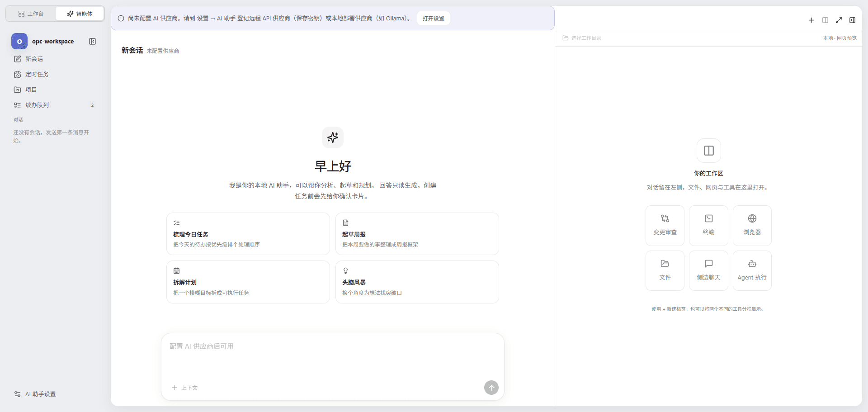This screenshot has width=868, height=412.
Task: Open the 终端 tool
Action: pos(708,226)
